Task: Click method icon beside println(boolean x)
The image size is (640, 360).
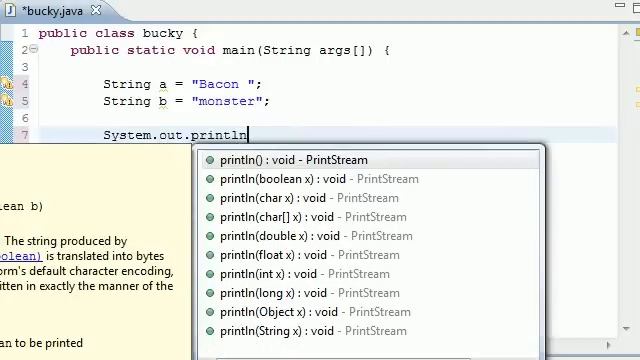Action: 210,179
